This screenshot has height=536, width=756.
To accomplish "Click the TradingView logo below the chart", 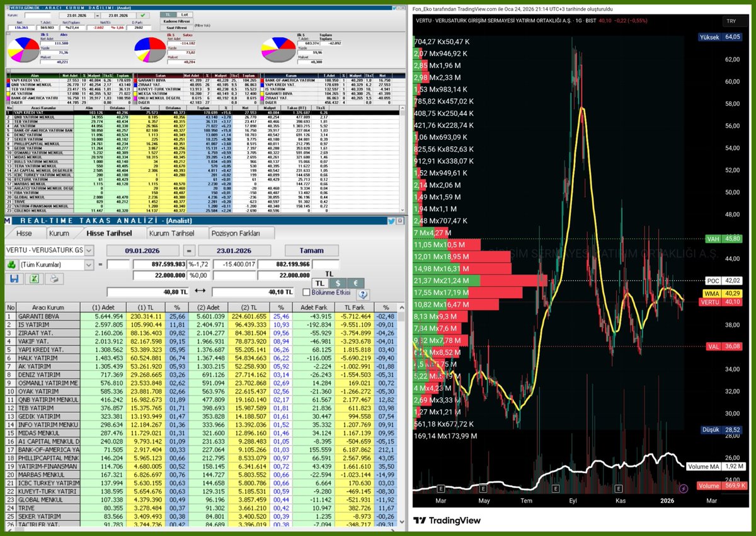I will point(447,520).
